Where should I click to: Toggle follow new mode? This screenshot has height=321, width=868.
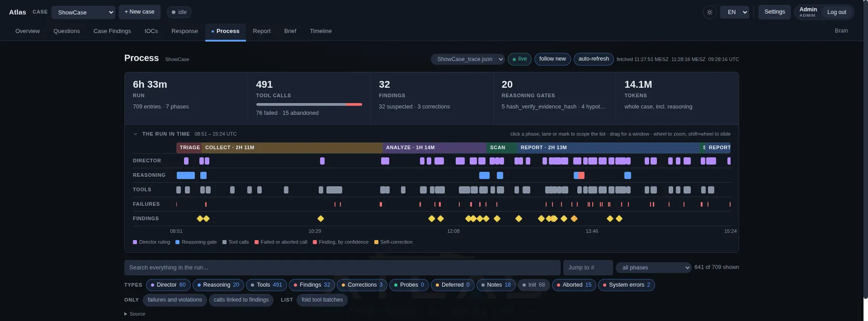pyautogui.click(x=553, y=59)
